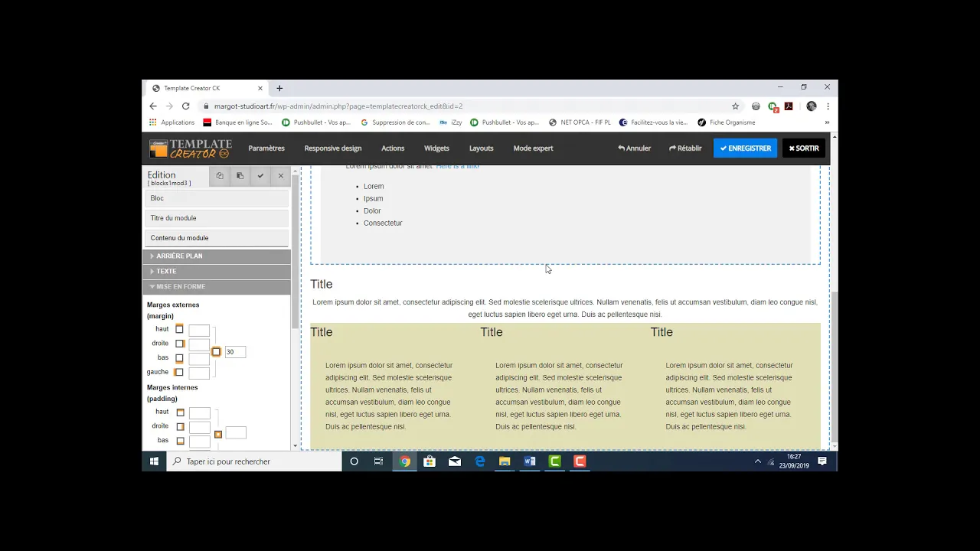Viewport: 980px width, 551px height.
Task: Exit with the SORTIR button
Action: tap(804, 148)
